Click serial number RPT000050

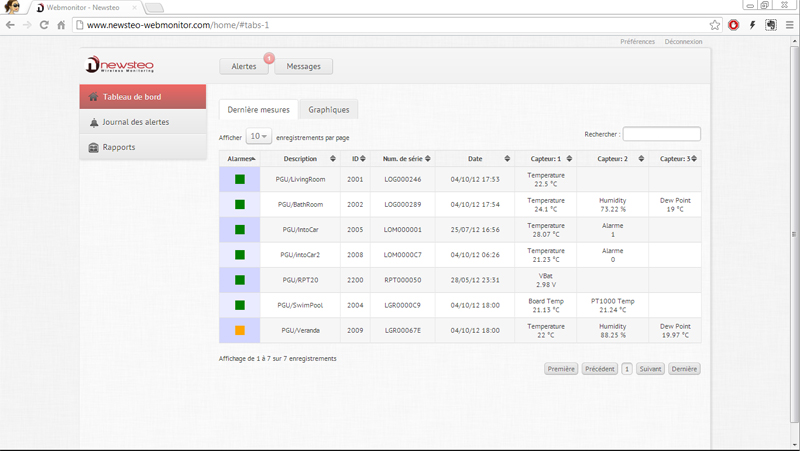click(403, 280)
